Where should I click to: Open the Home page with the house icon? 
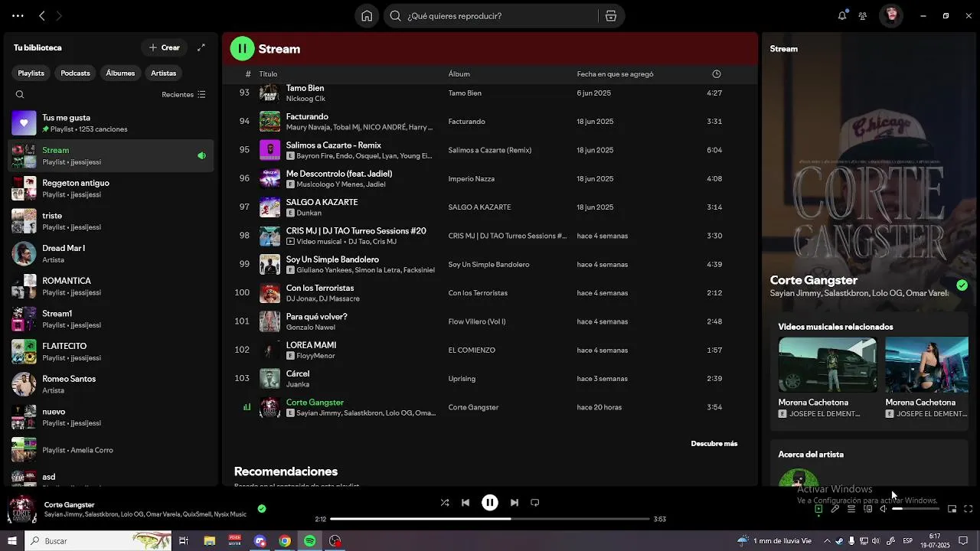(x=367, y=16)
